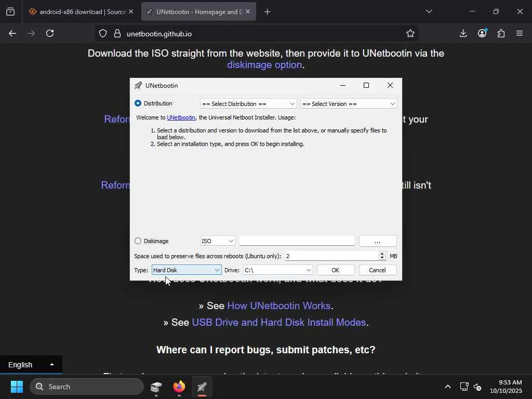The height and width of the screenshot is (399, 532).
Task: Open the Select Distribution dropdown
Action: pos(248,104)
